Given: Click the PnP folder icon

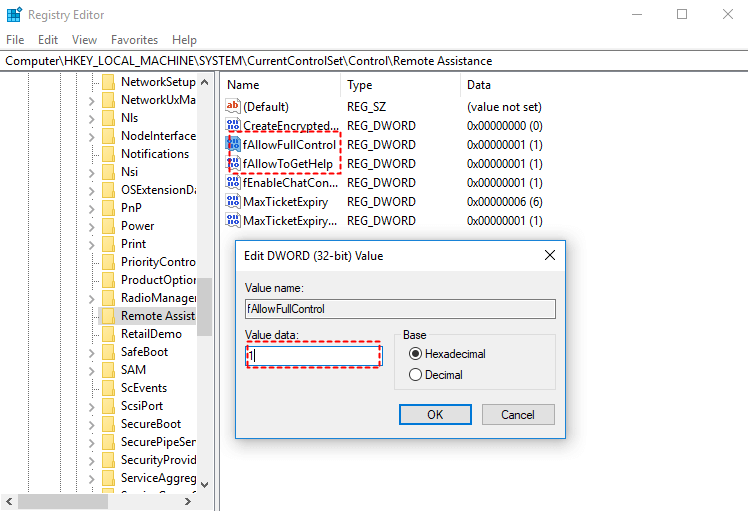Looking at the screenshot, I should (109, 208).
